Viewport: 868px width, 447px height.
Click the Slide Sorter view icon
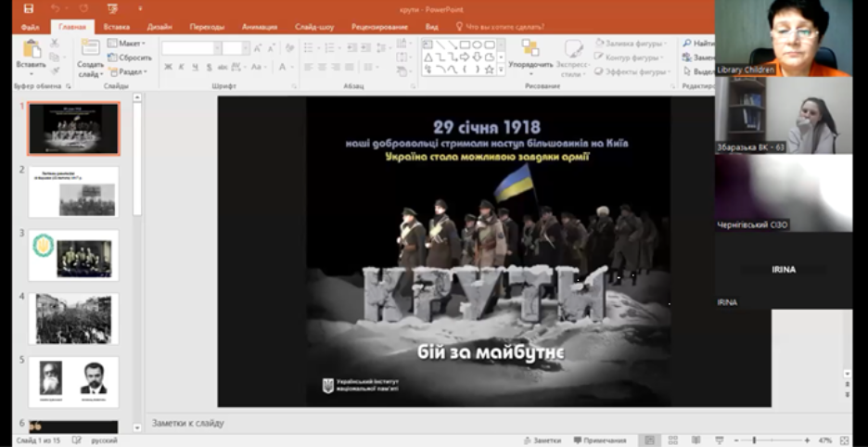point(672,441)
